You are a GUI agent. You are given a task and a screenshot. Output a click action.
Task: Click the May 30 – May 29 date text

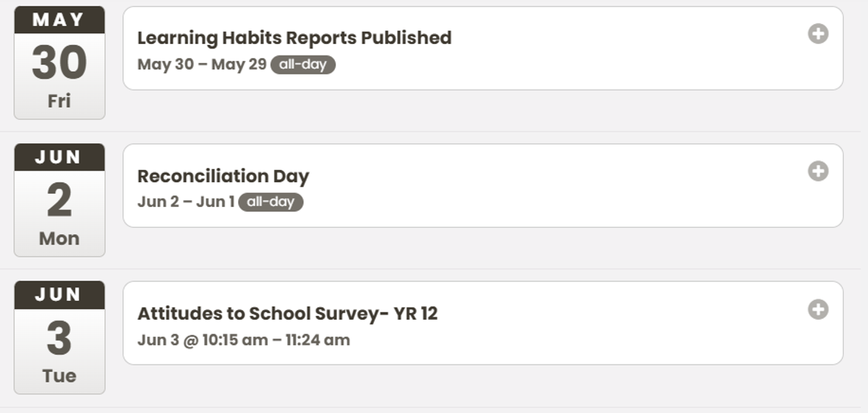[x=202, y=64]
